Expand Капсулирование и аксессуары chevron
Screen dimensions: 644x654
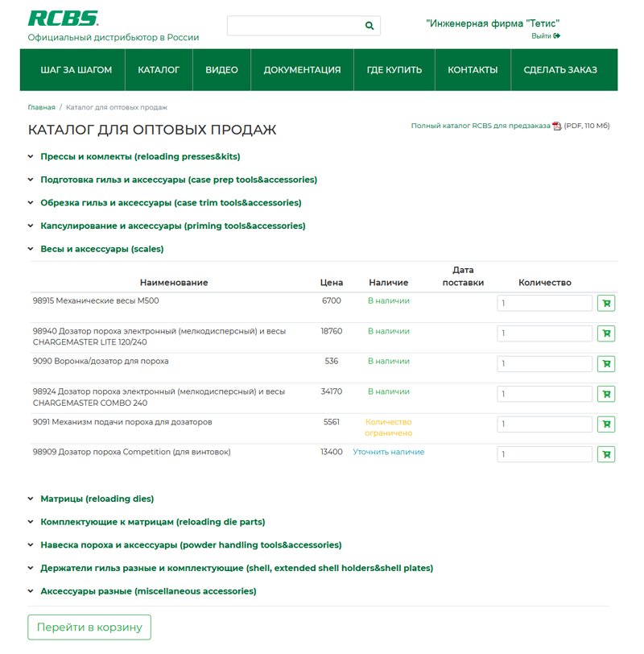click(31, 226)
